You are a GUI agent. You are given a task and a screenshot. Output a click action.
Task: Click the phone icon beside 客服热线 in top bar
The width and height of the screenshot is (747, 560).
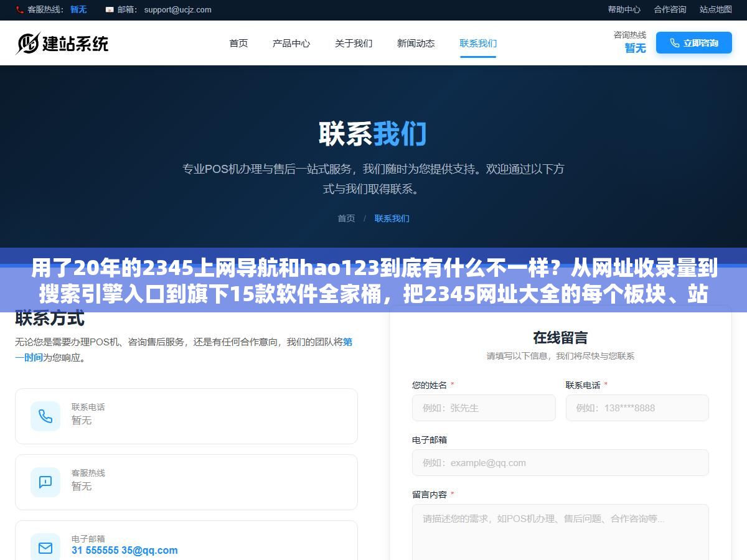click(19, 10)
